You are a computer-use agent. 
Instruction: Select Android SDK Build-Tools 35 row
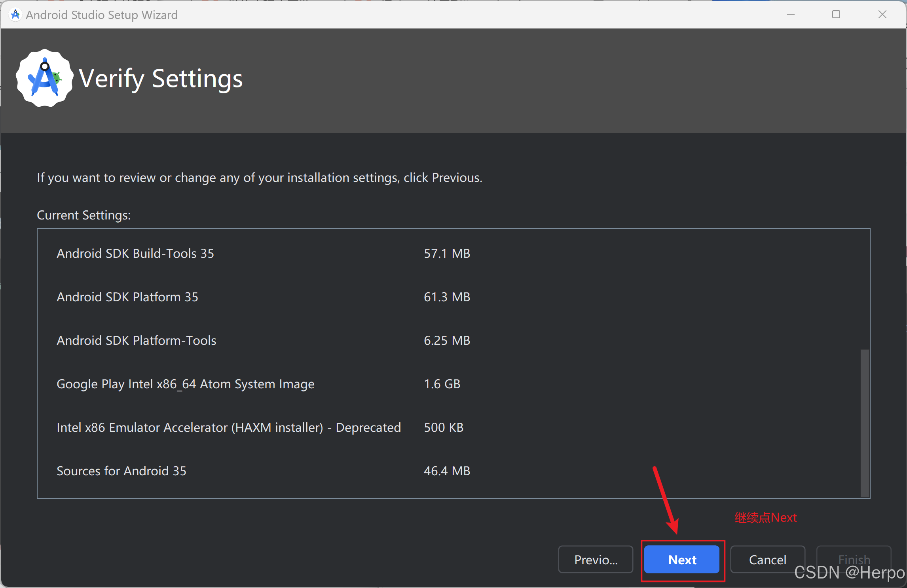(x=135, y=253)
